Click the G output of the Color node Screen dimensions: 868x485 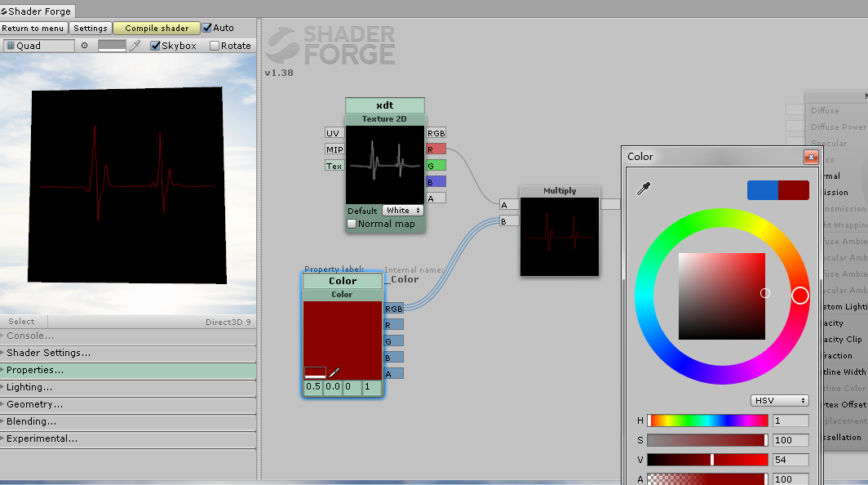pos(393,340)
